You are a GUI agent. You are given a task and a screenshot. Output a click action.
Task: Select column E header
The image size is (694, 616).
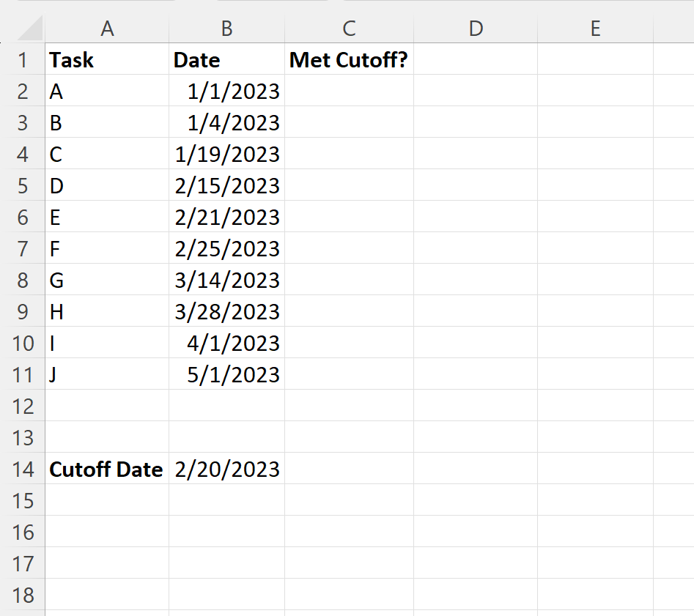coord(595,29)
